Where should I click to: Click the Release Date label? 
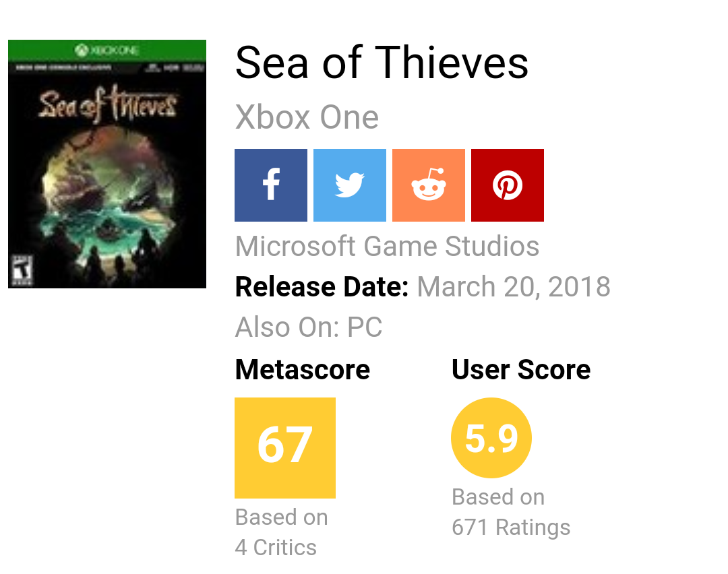coord(322,287)
